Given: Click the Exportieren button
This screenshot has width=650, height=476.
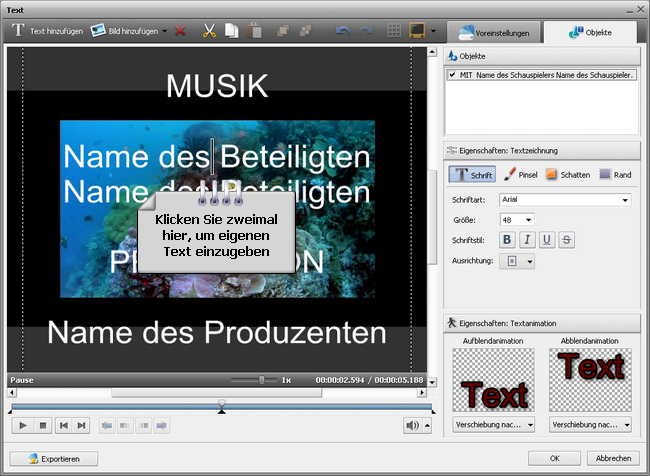Looking at the screenshot, I should pos(54,459).
